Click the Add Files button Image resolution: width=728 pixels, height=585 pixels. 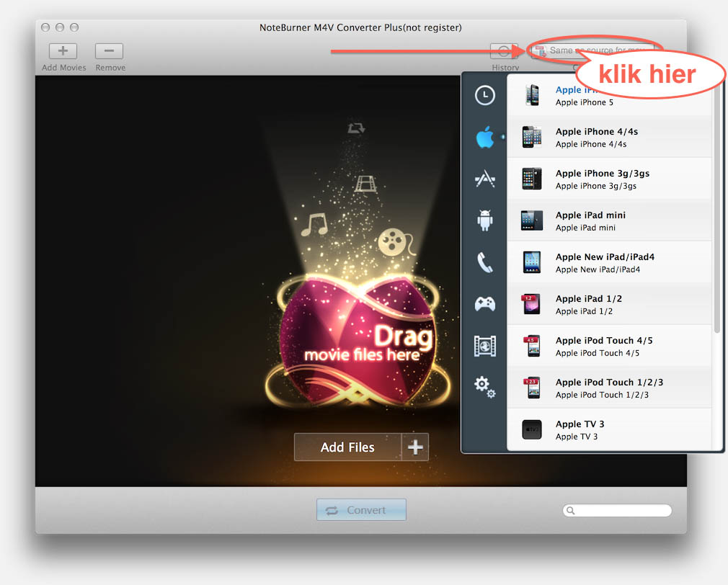(347, 447)
